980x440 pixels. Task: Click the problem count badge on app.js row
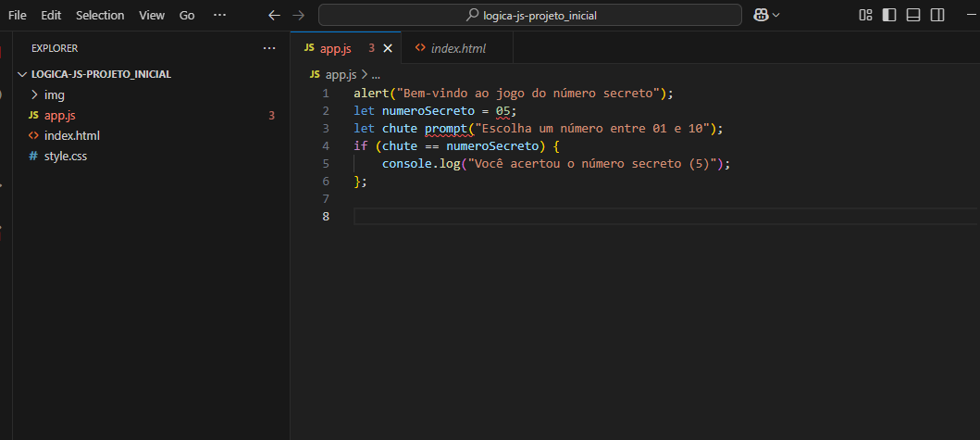coord(271,115)
